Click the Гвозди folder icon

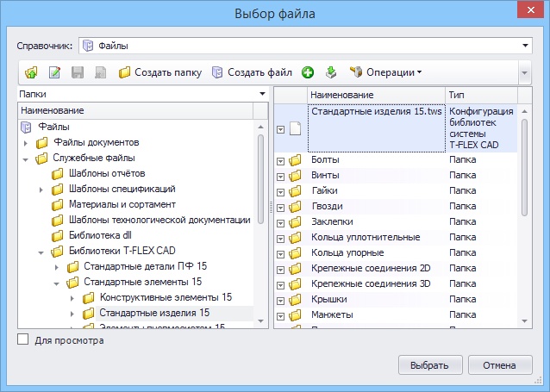[x=295, y=207]
